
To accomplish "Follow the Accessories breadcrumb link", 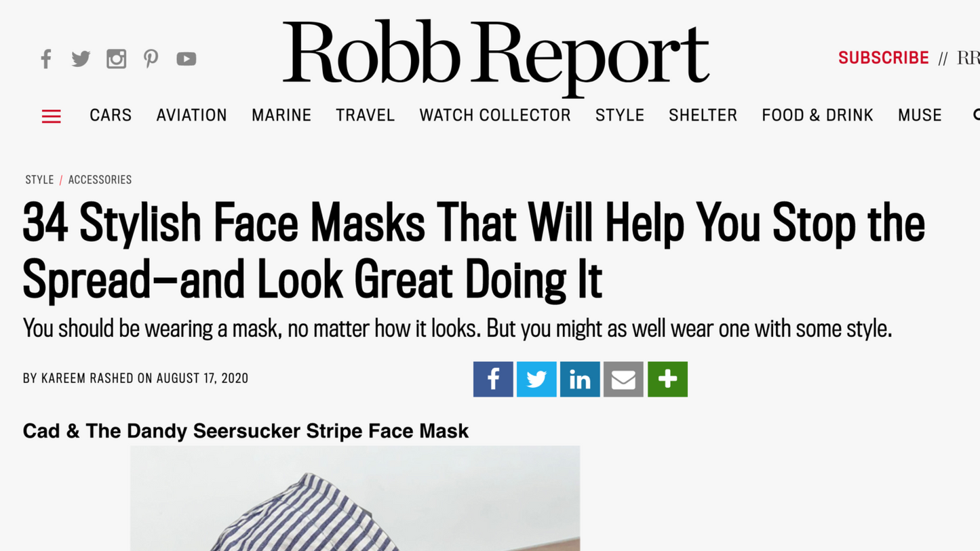I will [100, 180].
